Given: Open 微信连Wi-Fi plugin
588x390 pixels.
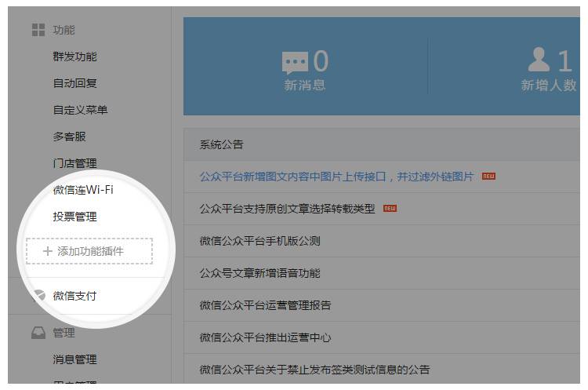Looking at the screenshot, I should (84, 190).
